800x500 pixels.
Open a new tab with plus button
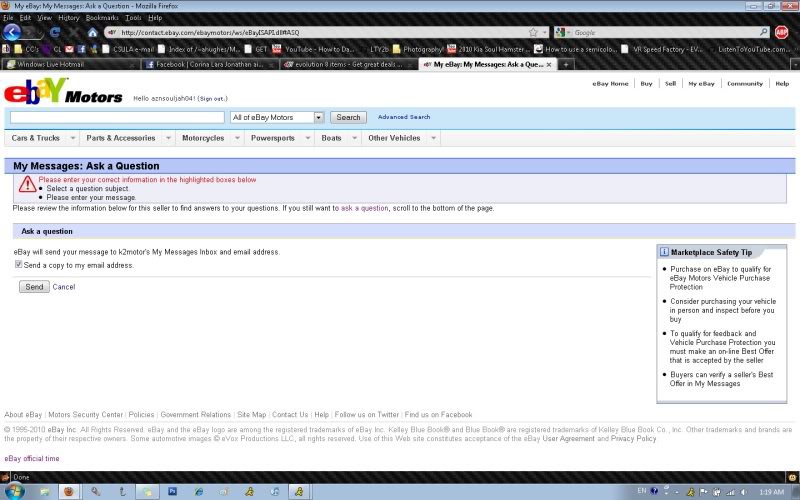565,64
